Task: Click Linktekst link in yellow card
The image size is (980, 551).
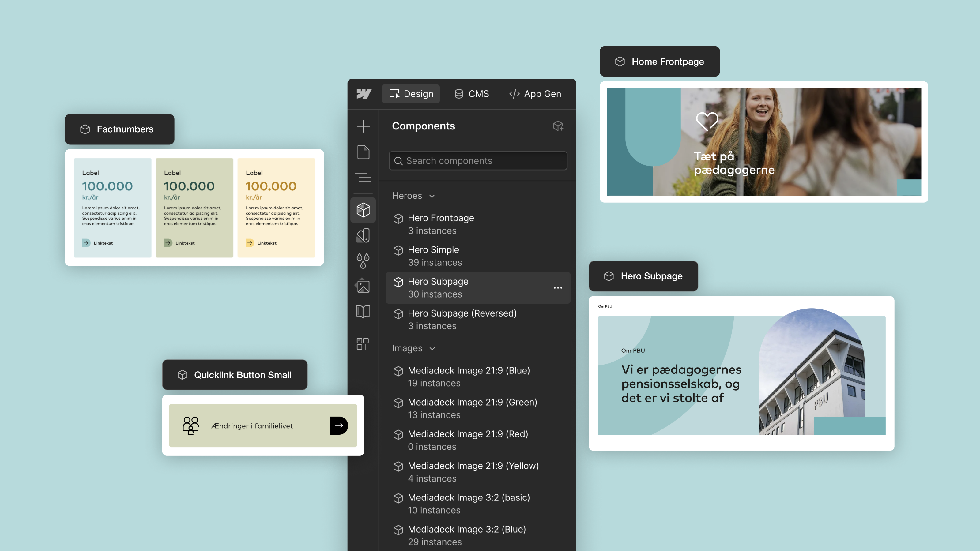Action: tap(266, 243)
